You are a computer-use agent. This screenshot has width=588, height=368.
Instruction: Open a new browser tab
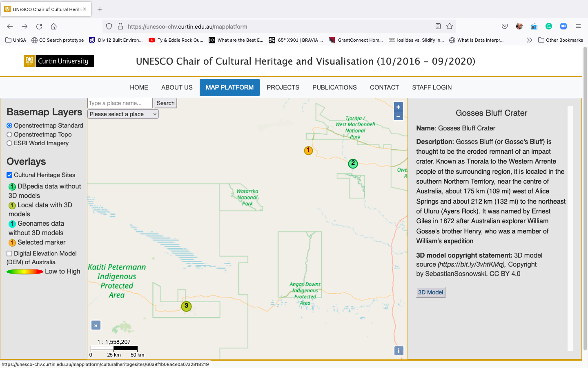[x=100, y=9]
